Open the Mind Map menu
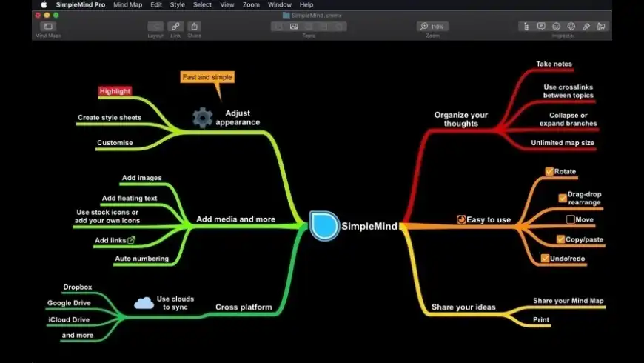Viewport: 644px width, 363px height. tap(128, 5)
